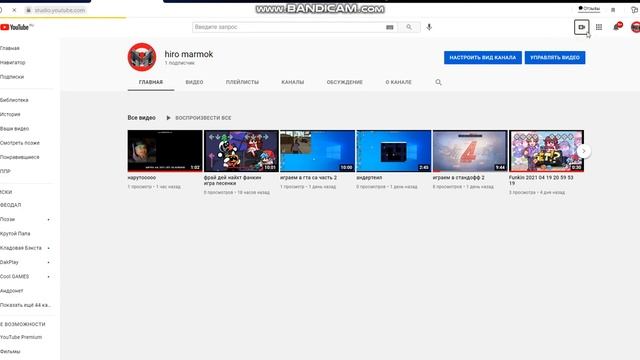Open the фрай дей найт фанкин thumbnail
The image size is (640, 360).
(241, 151)
